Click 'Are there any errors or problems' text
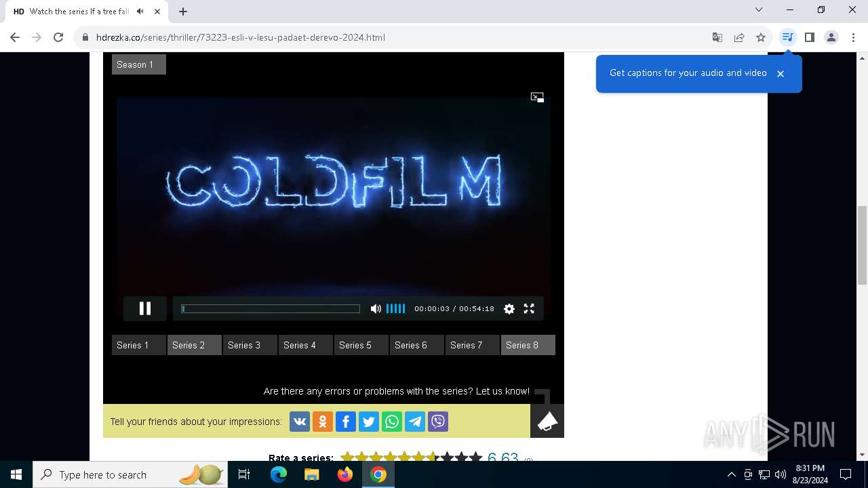The image size is (868, 488). [397, 391]
